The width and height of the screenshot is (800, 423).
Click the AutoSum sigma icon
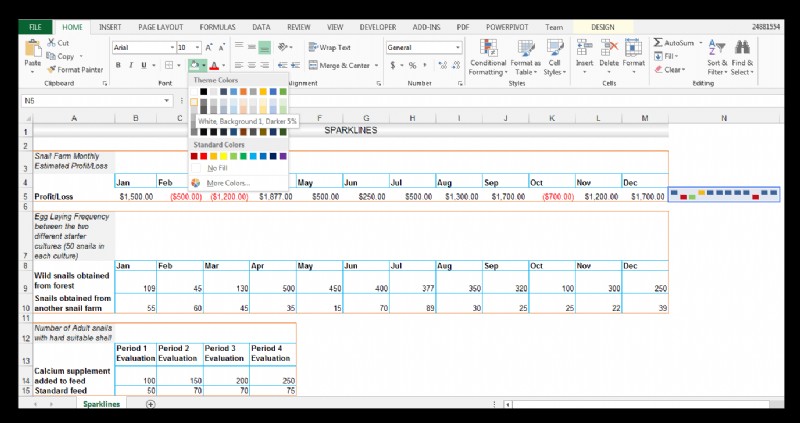pos(658,43)
